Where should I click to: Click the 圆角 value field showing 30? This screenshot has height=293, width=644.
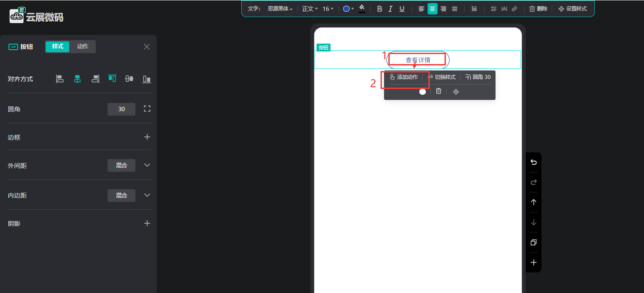(x=121, y=109)
